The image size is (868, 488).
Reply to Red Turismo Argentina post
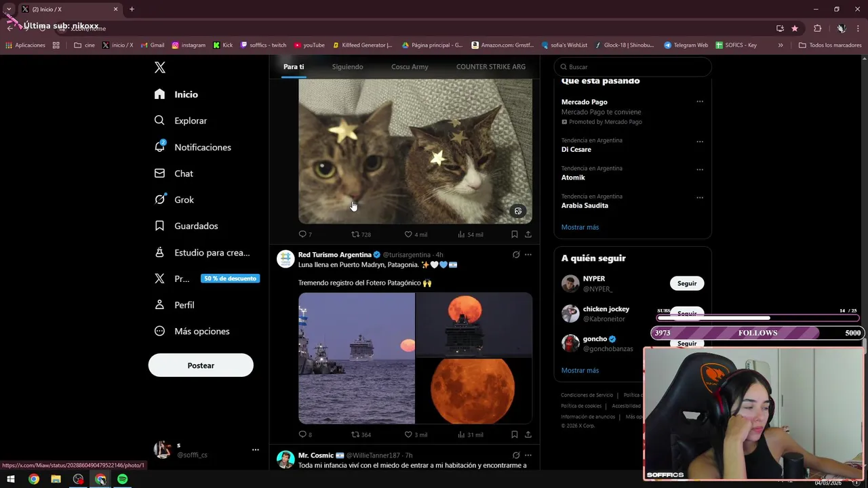point(305,434)
